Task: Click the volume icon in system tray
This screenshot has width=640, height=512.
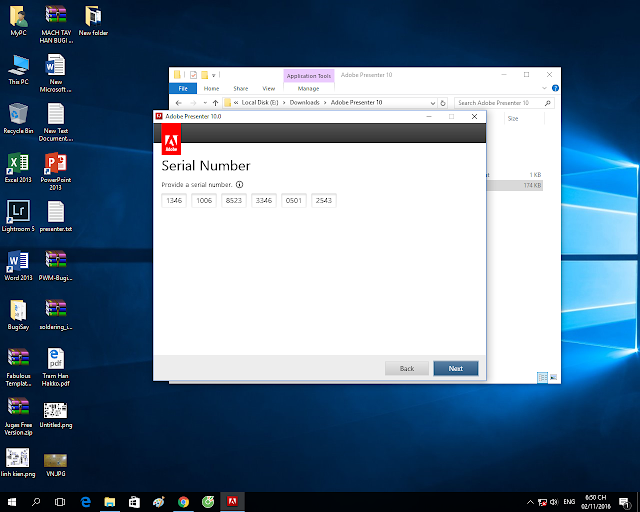Action: pos(554,502)
